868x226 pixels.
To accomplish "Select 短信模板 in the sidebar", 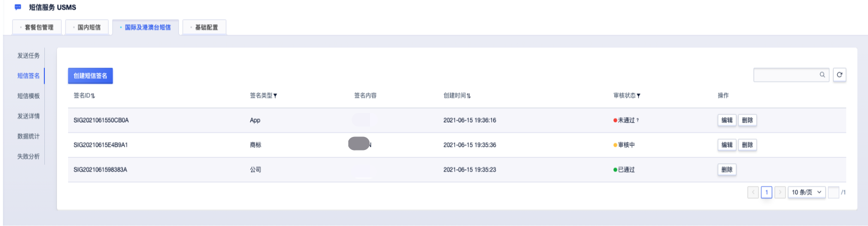I will point(28,96).
